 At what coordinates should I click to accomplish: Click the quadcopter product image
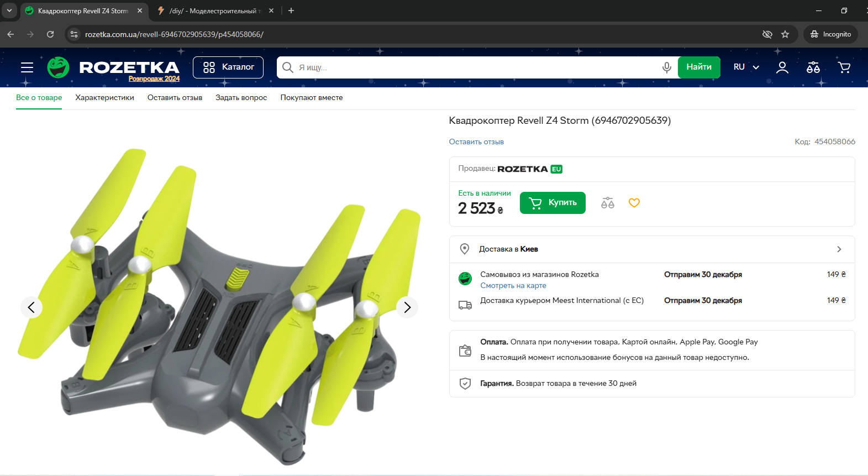click(219, 307)
